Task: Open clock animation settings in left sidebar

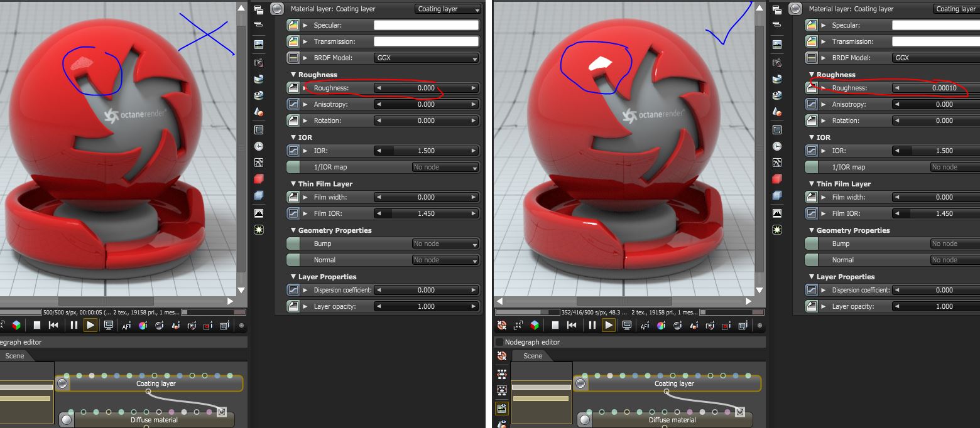Action: pyautogui.click(x=259, y=146)
